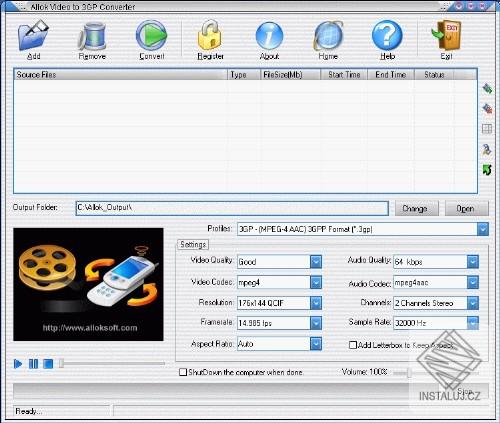Click the grid icon in the right sidebar

(x=487, y=129)
